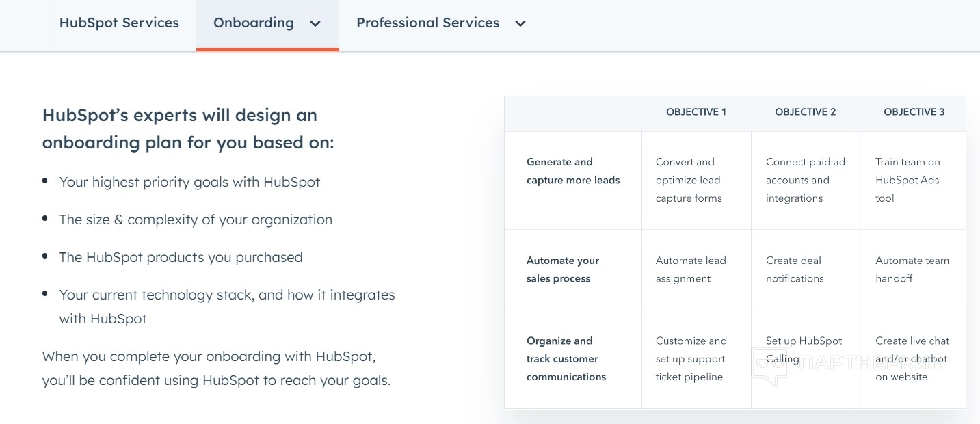The height and width of the screenshot is (424, 980).
Task: Select the 'Generate and capture more leads' row
Action: click(573, 171)
